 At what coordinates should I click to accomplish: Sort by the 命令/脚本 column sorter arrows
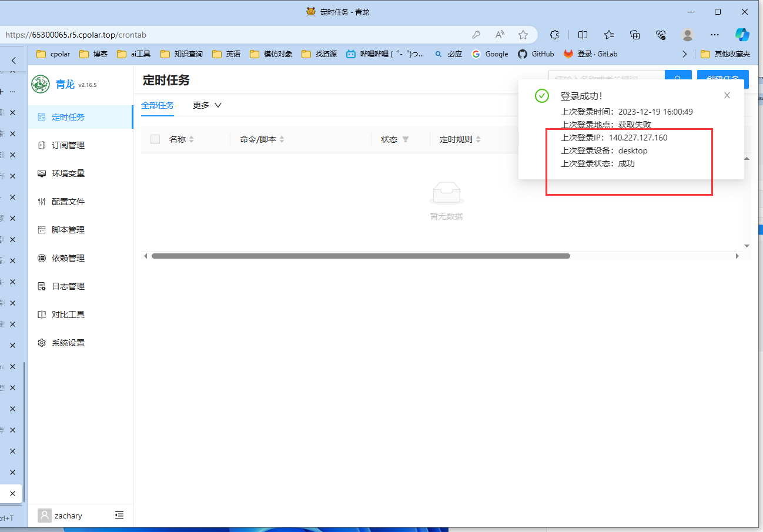coord(282,139)
